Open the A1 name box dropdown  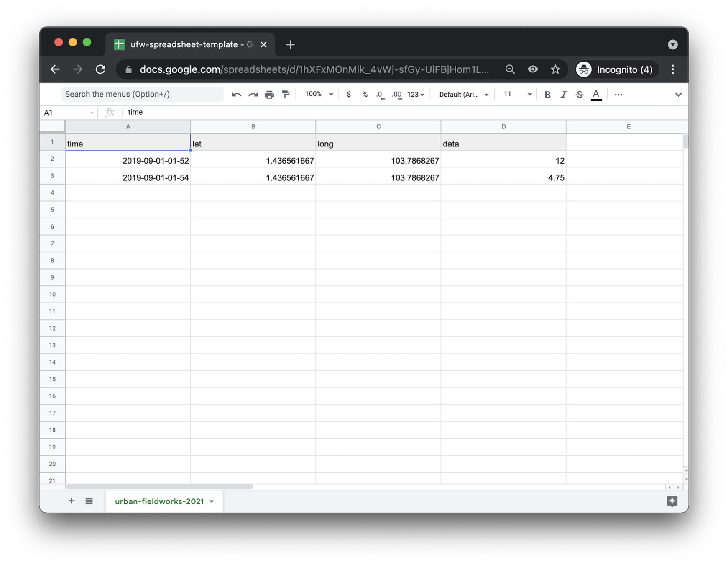point(92,113)
